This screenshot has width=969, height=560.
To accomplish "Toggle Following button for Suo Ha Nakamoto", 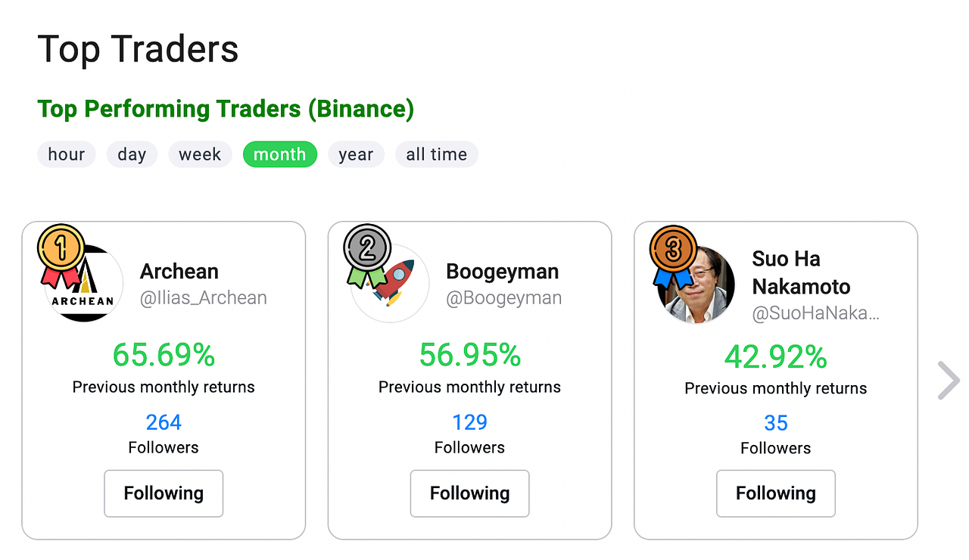I will click(x=776, y=493).
